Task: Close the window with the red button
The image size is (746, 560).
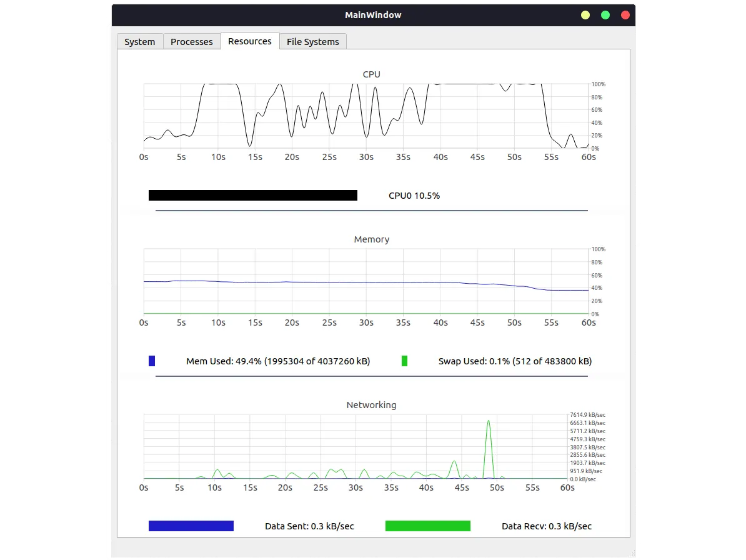Action: (x=625, y=15)
